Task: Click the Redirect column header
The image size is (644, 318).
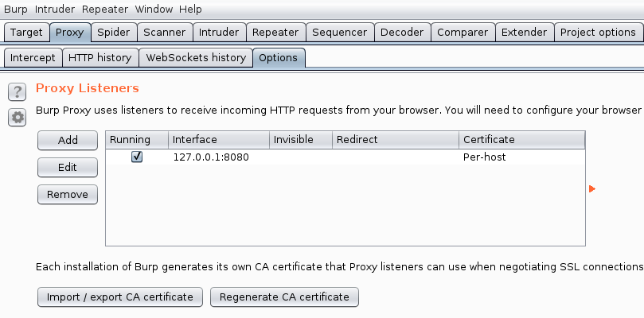Action: point(396,140)
